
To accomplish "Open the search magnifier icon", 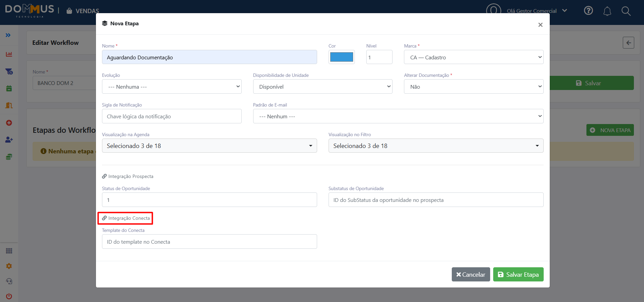I will (x=626, y=11).
